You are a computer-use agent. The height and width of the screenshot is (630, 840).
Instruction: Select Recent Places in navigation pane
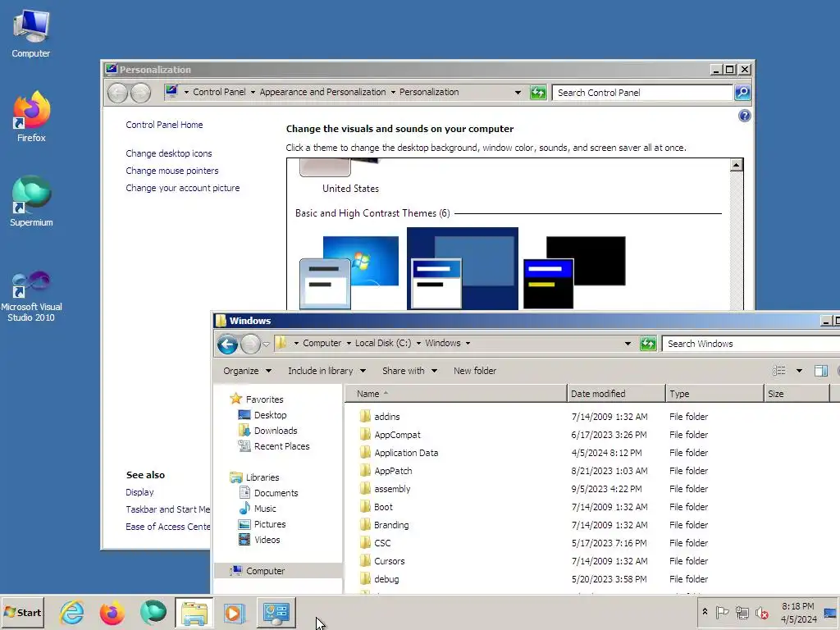274,445
